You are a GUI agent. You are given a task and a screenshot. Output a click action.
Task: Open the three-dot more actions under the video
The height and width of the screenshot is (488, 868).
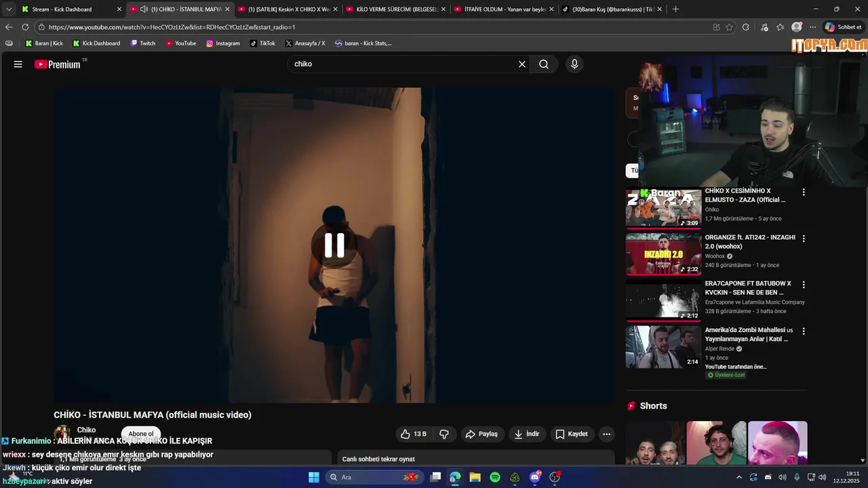(x=606, y=434)
